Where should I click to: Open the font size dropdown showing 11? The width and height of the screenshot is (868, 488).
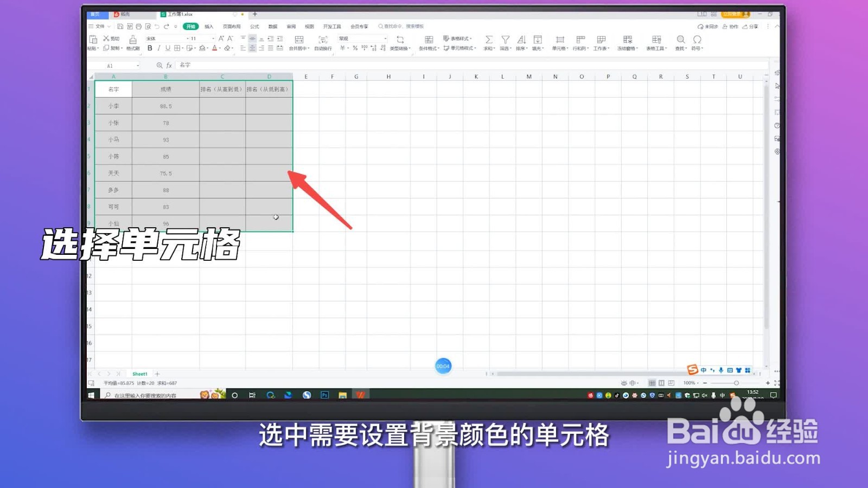click(x=213, y=38)
